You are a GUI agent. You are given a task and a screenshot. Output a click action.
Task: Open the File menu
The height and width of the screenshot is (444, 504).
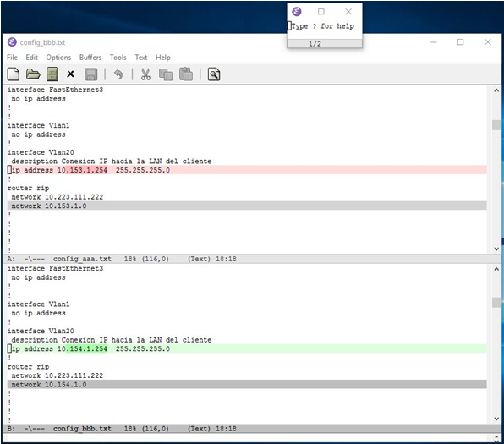[12, 58]
